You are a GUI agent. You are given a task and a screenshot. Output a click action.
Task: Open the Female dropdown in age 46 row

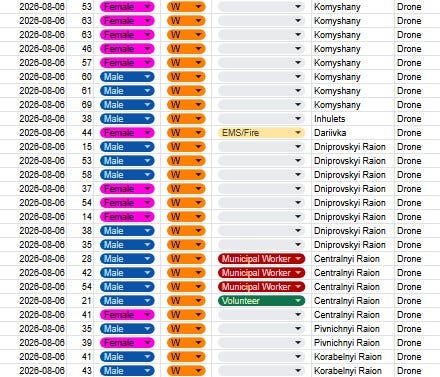click(x=127, y=49)
